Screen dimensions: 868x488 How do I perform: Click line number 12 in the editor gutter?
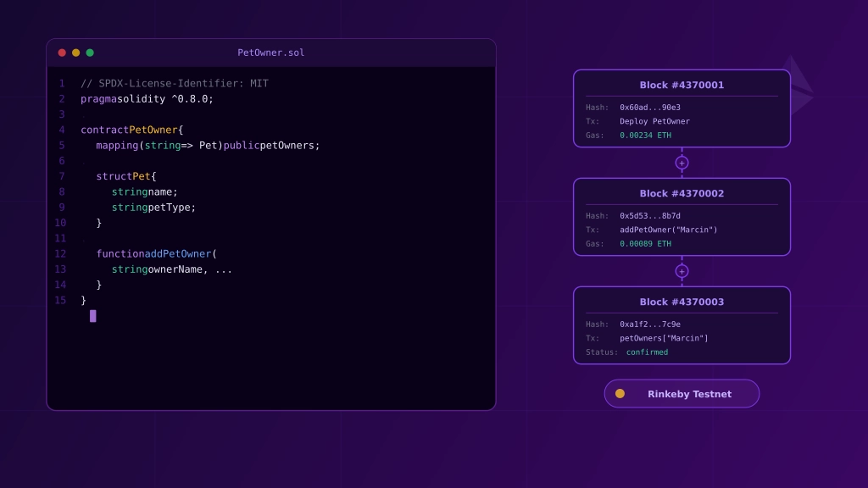coord(60,253)
